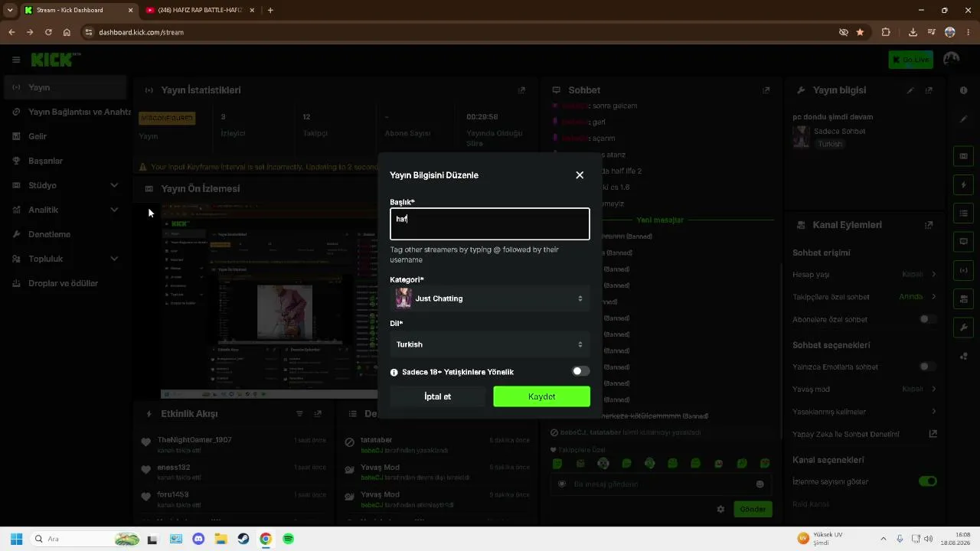The width and height of the screenshot is (980, 551).
Task: Open the Kategori dropdown showing Just Chatting
Action: [490, 298]
